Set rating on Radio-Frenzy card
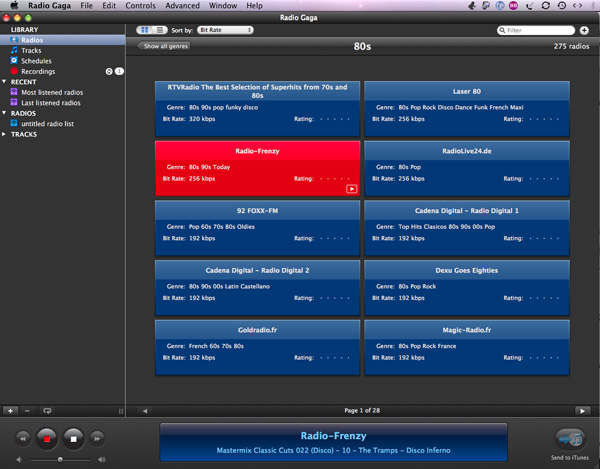Image resolution: width=600 pixels, height=469 pixels. tap(334, 179)
